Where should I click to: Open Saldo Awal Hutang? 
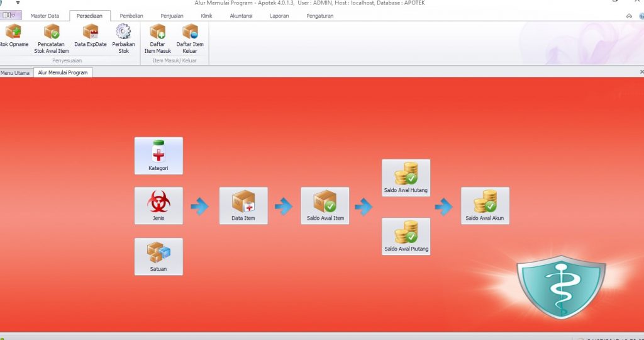coord(406,178)
